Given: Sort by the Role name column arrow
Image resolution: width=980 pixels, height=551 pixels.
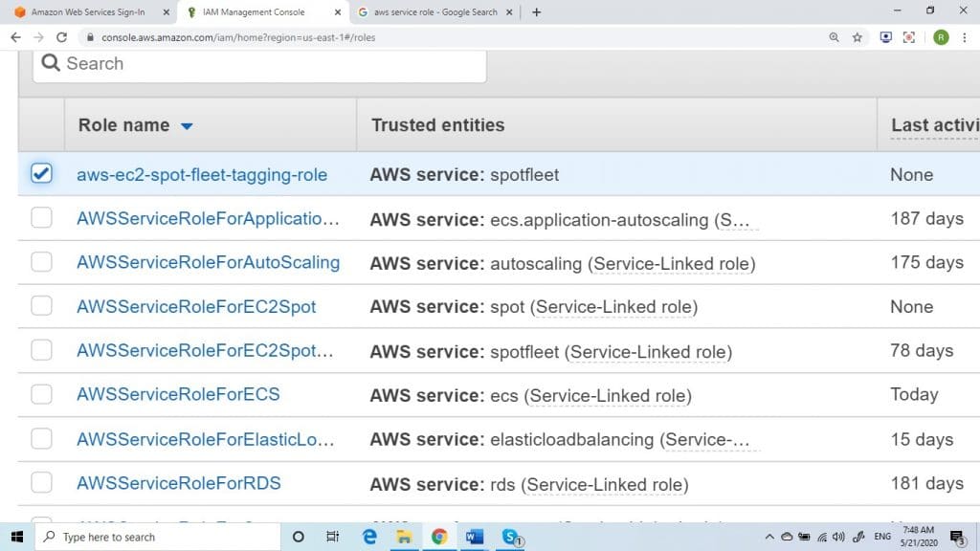Looking at the screenshot, I should pyautogui.click(x=187, y=126).
